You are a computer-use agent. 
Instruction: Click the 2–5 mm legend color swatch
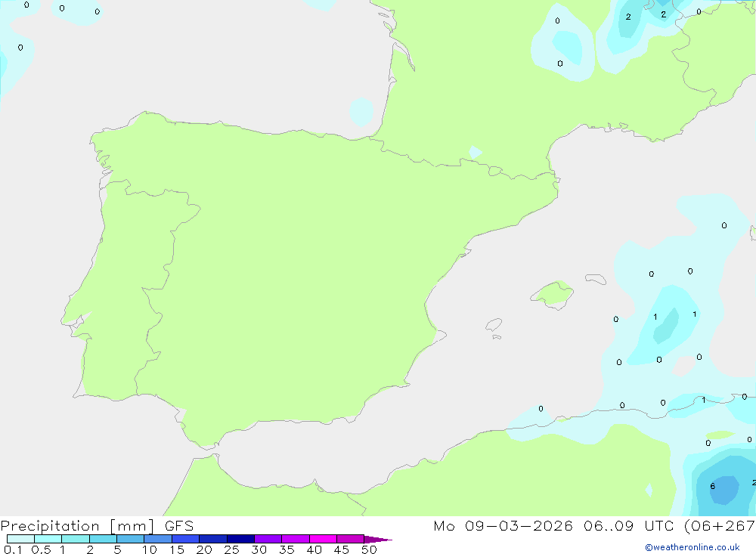pyautogui.click(x=103, y=539)
